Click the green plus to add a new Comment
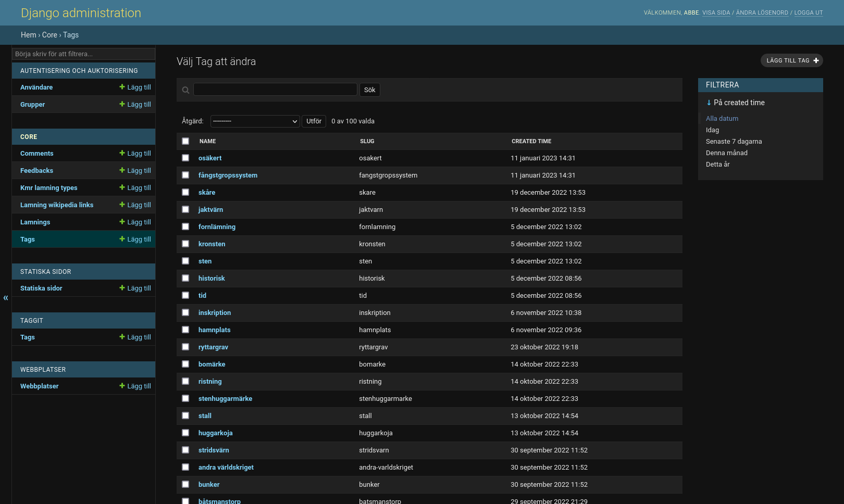 (123, 153)
